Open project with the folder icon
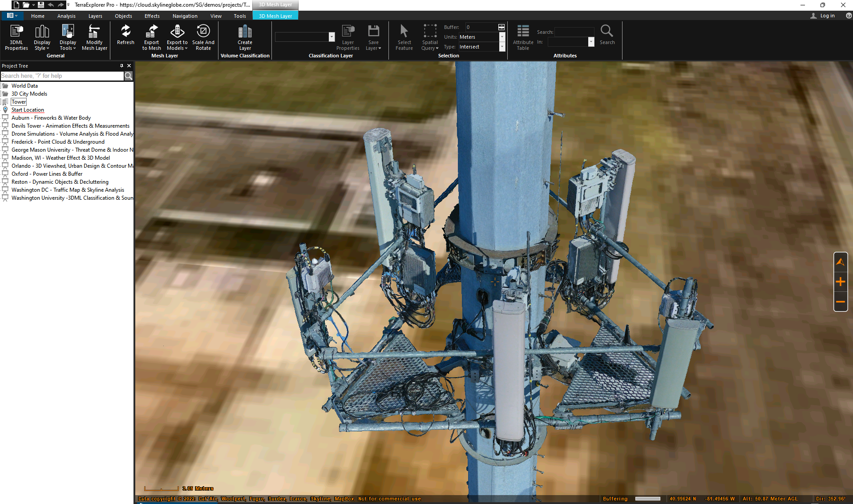 point(26,5)
